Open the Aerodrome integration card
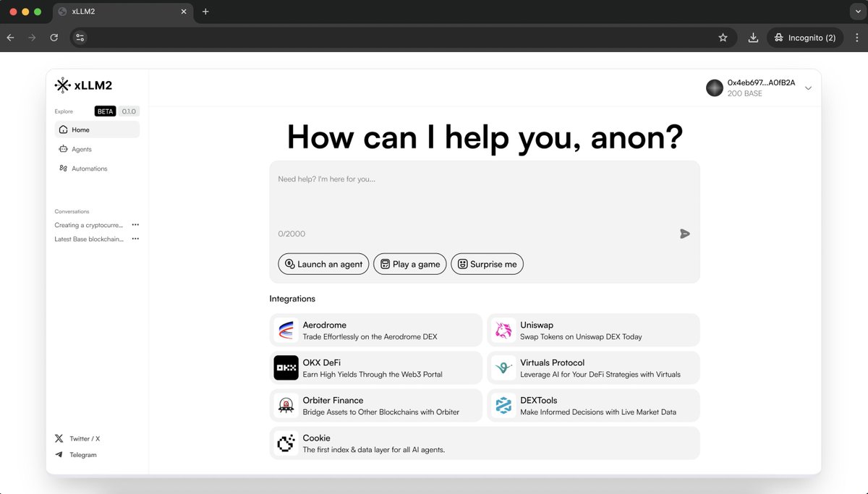868x494 pixels. (x=376, y=331)
